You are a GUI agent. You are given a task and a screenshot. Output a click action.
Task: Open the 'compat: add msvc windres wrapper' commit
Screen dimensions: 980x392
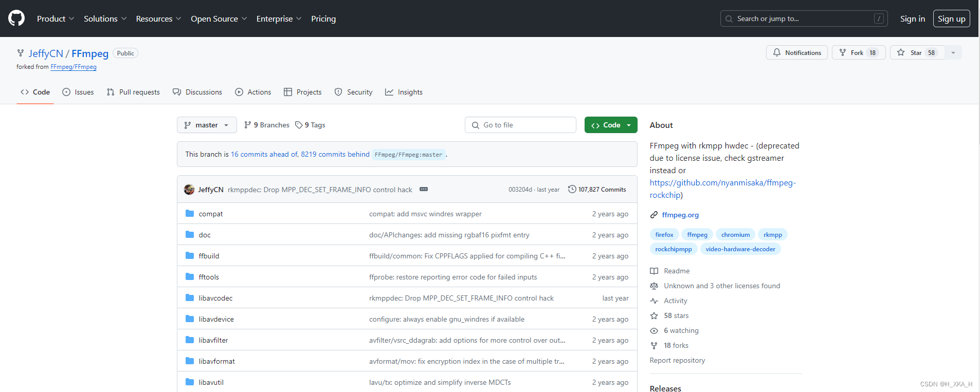pos(425,214)
